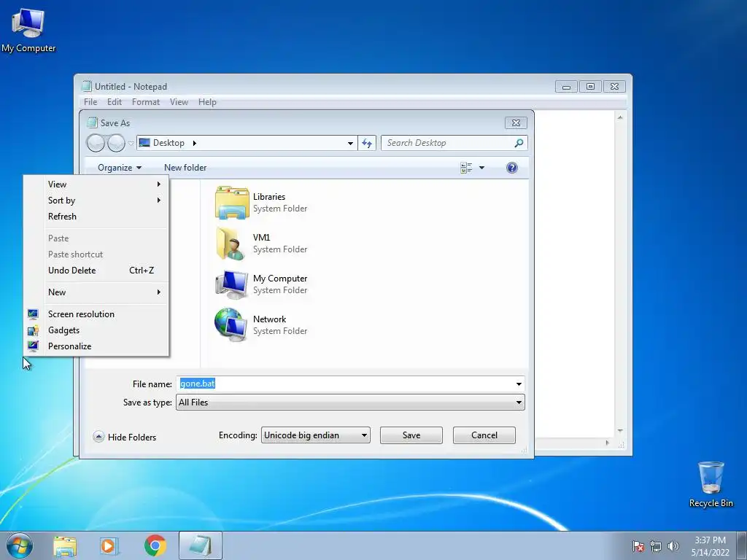
Task: Click the Notepad taskbar button
Action: pos(200,545)
